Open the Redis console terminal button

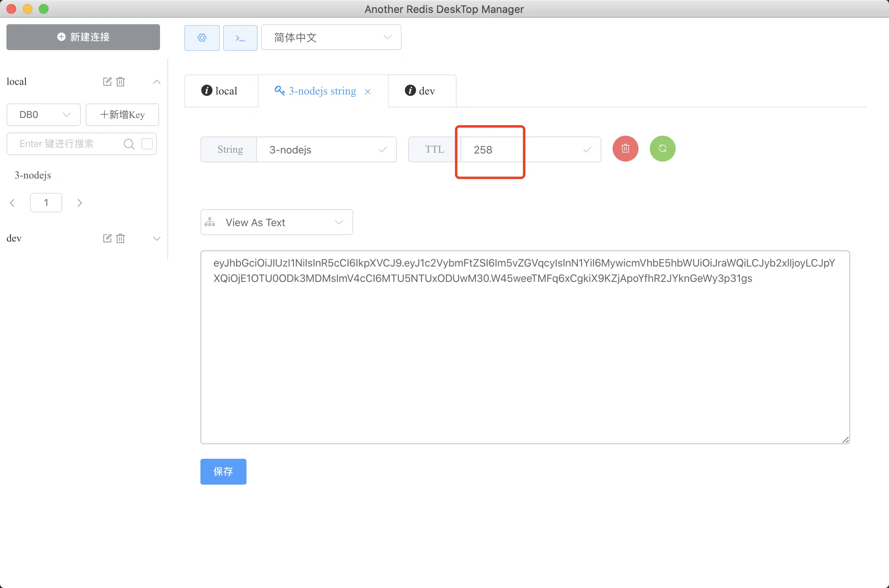pyautogui.click(x=240, y=38)
